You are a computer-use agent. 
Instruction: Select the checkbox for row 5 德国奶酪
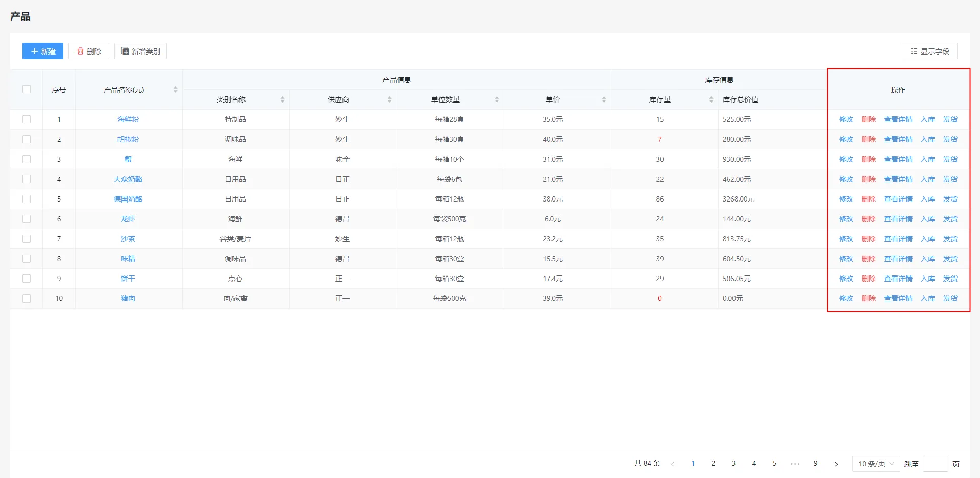27,199
